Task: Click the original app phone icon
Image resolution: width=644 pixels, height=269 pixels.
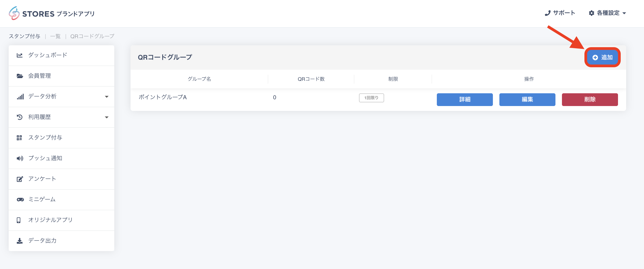Action: point(19,220)
